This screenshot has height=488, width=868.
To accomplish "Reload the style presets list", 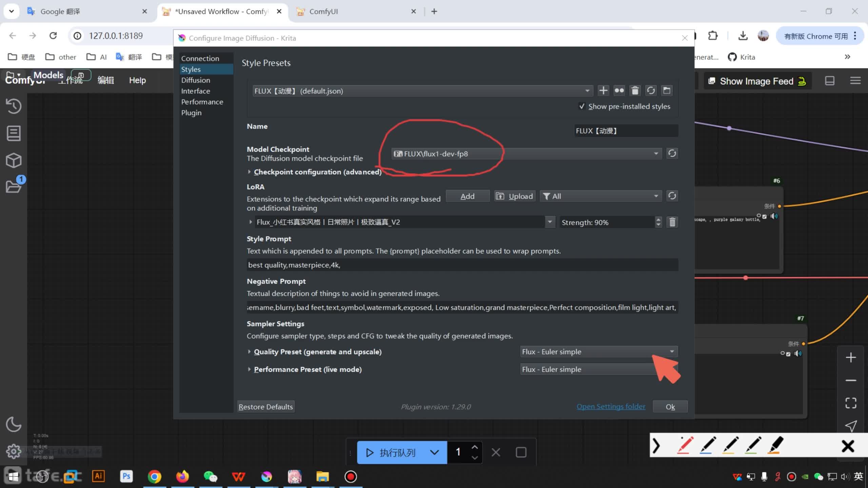I will [x=651, y=90].
